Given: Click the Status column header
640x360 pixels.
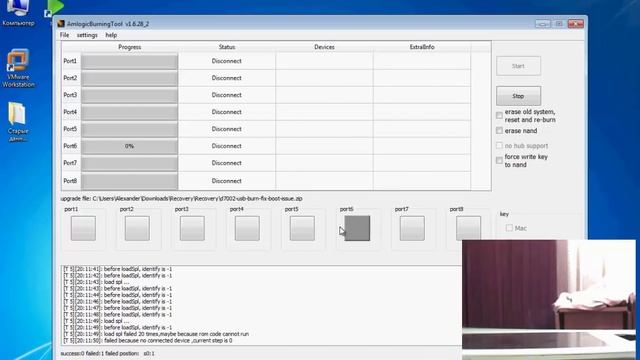Looking at the screenshot, I should click(x=227, y=47).
